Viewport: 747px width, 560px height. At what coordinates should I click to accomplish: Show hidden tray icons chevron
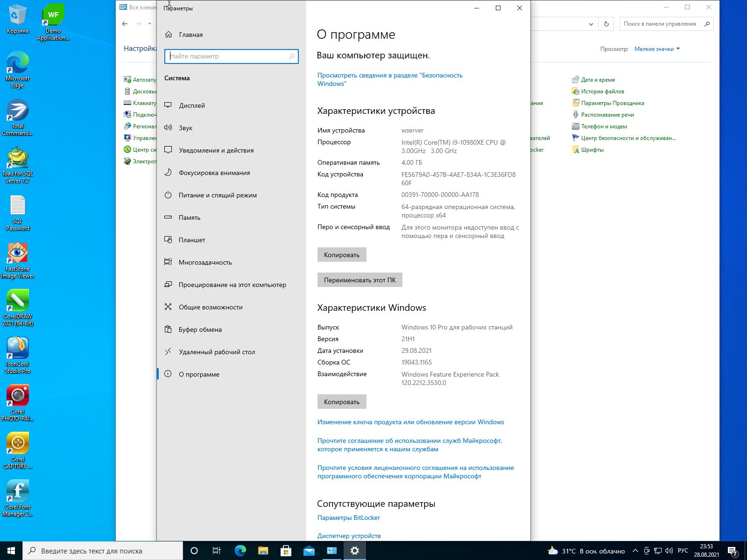[x=635, y=551]
